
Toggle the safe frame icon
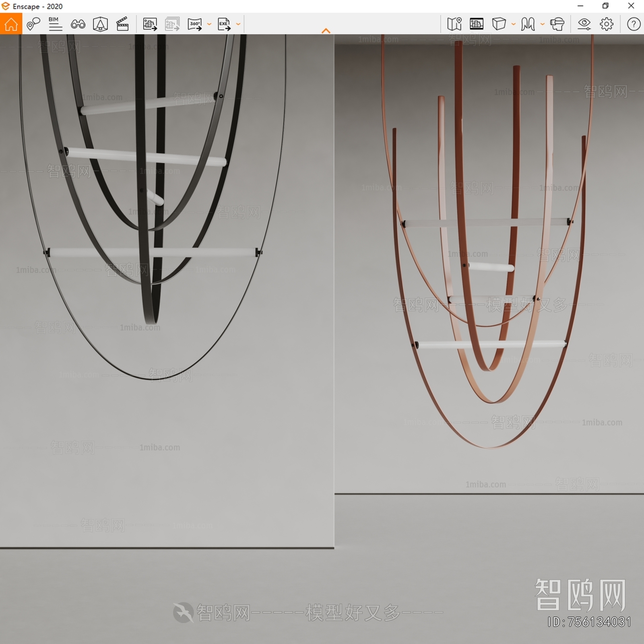coord(100,24)
